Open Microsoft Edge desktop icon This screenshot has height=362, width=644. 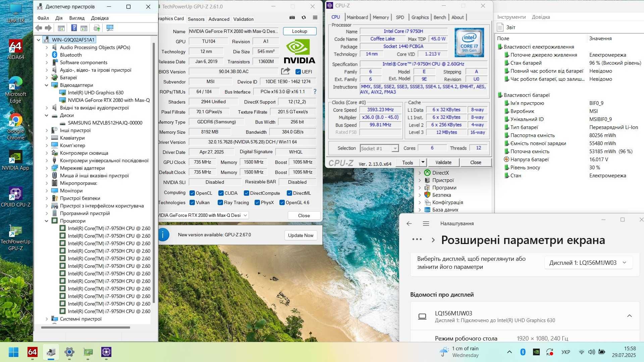15,90
